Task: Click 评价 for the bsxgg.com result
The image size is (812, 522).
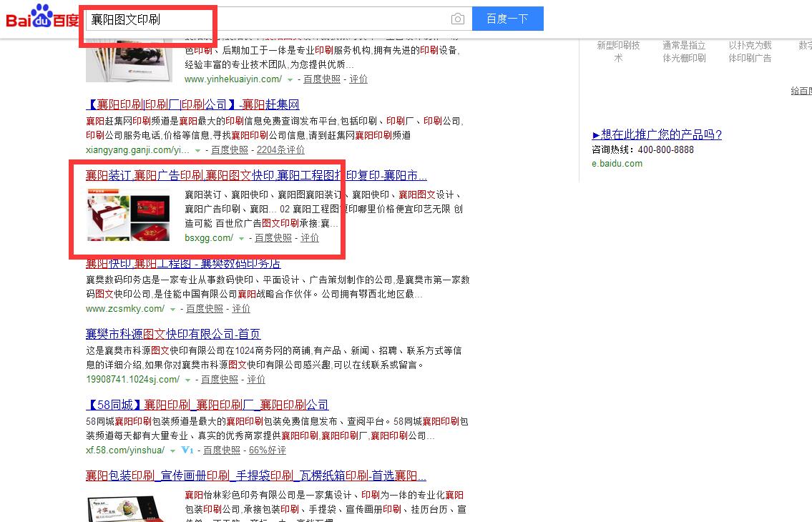Action: pyautogui.click(x=310, y=238)
